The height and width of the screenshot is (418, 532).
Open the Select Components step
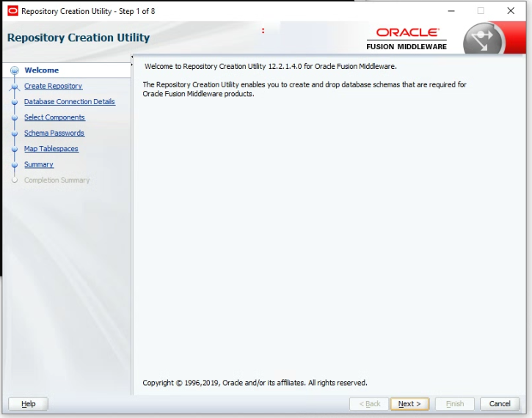[54, 117]
